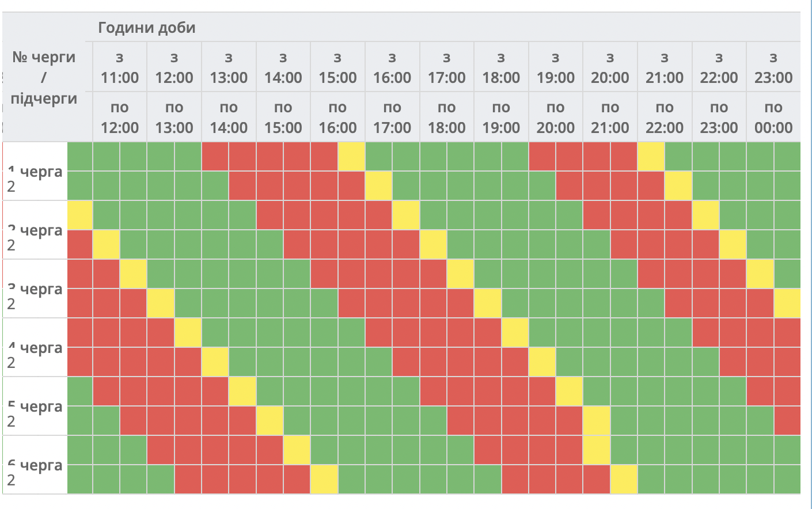Viewport: 812px width, 509px height.
Task: Click the 'по 00:00' header cell
Action: (x=773, y=117)
